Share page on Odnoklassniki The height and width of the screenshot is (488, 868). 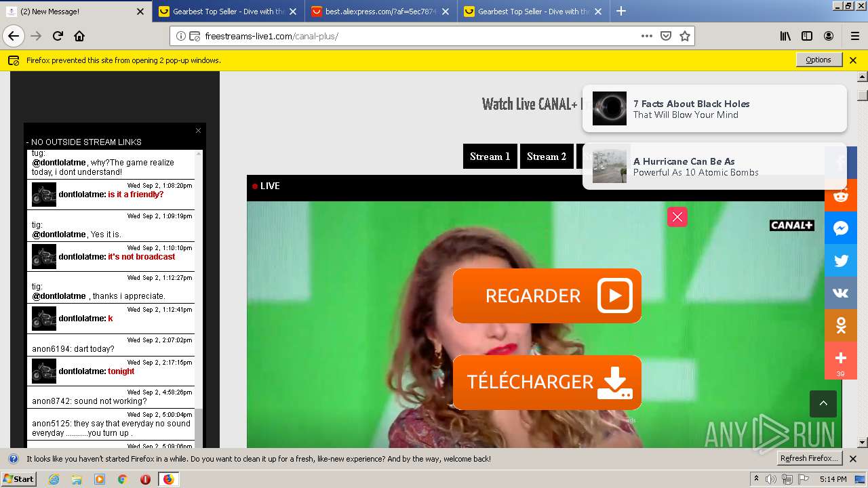click(841, 326)
